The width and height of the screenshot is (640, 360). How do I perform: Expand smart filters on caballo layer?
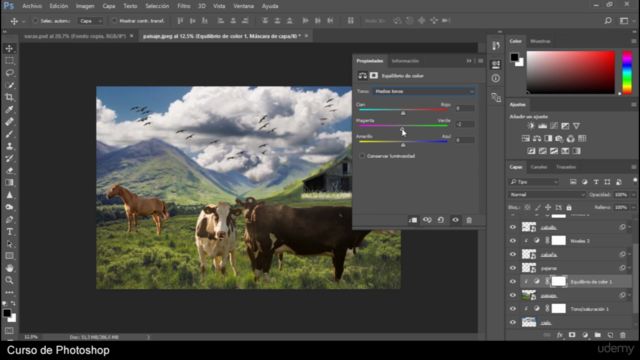point(629,227)
